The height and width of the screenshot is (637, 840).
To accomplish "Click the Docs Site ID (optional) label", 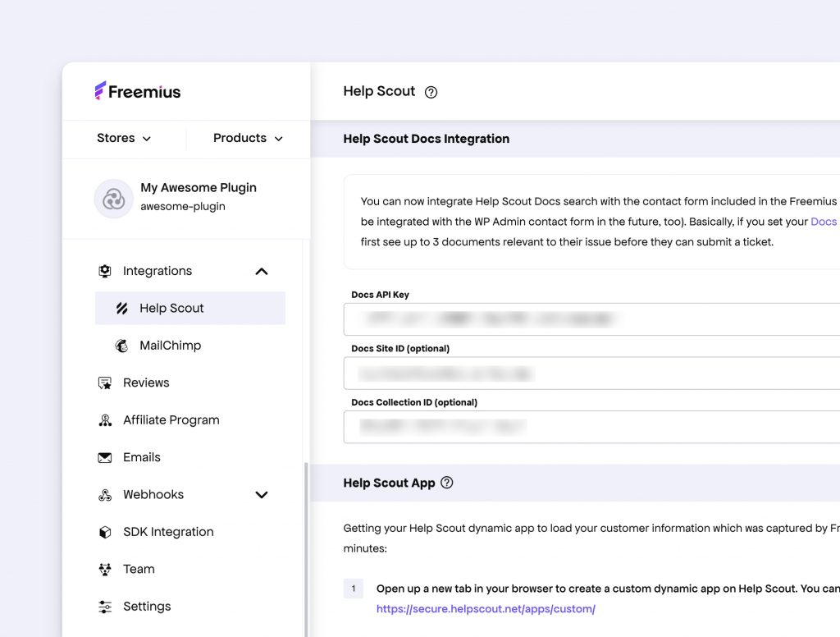I will pos(400,349).
